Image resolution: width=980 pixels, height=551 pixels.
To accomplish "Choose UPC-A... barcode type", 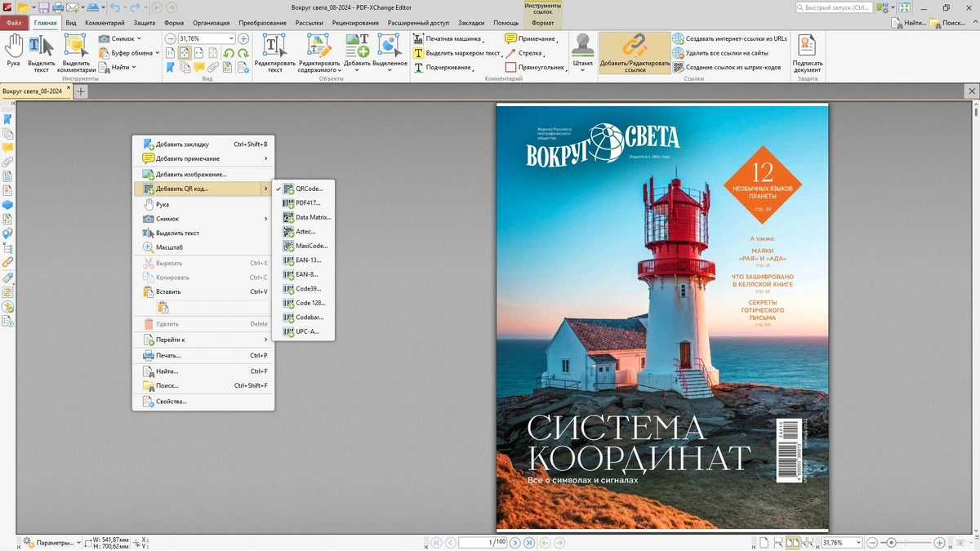I will click(x=303, y=331).
